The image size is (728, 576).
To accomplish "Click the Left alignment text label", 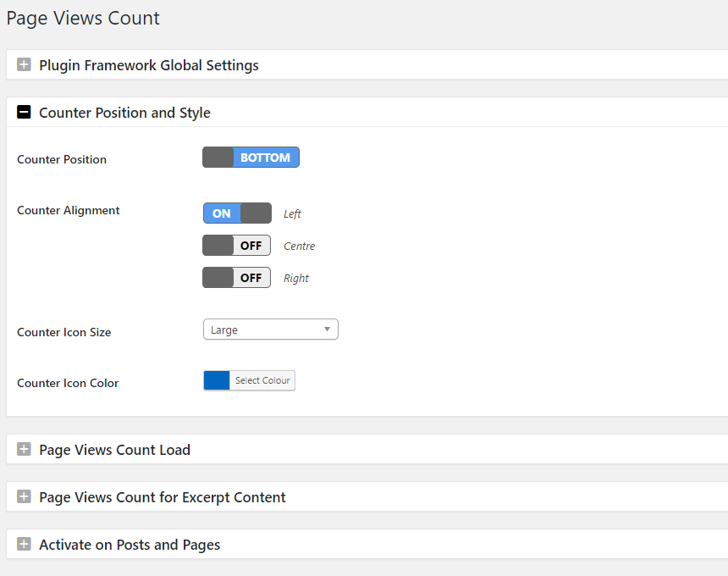I will pos(292,214).
